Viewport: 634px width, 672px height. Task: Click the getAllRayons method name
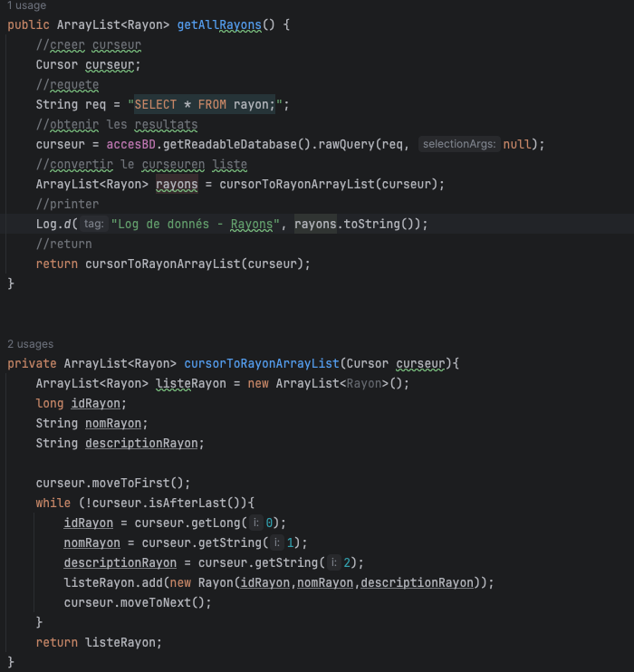(219, 24)
